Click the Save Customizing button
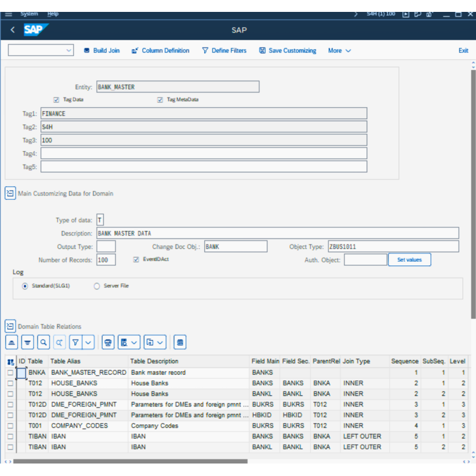Screen dimensions: 476x476 [287, 51]
